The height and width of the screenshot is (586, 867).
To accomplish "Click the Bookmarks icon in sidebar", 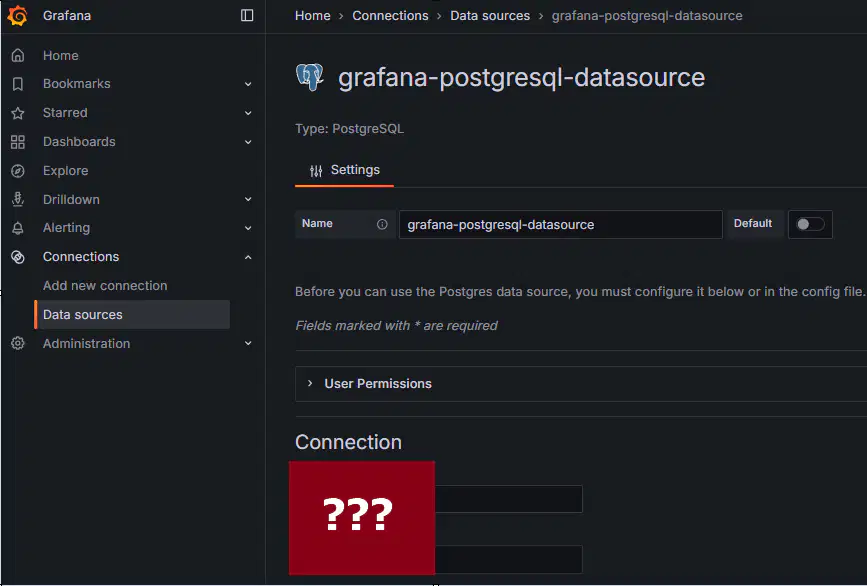I will [18, 84].
